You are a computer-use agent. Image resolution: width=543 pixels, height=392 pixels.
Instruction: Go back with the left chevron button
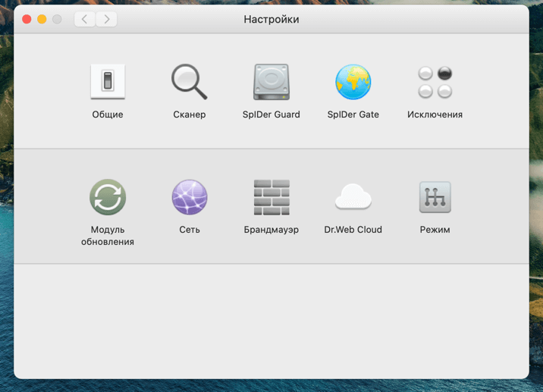[84, 19]
